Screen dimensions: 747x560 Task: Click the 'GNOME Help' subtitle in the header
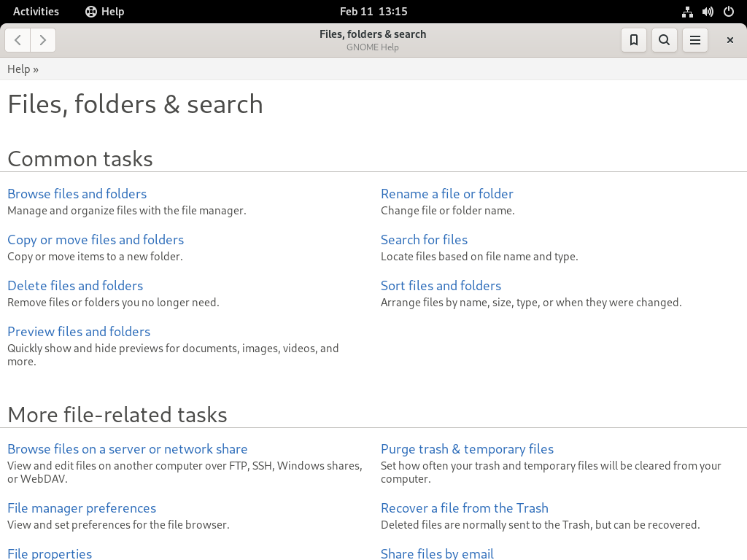coord(373,47)
